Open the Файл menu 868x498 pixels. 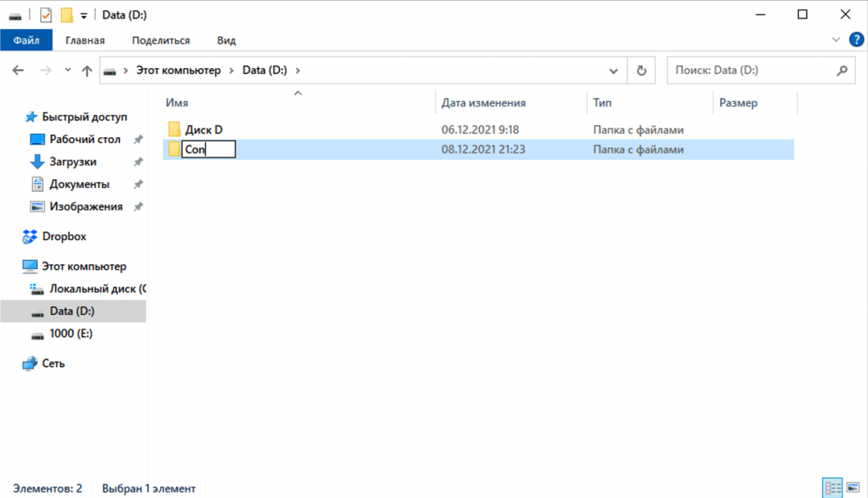(x=25, y=39)
